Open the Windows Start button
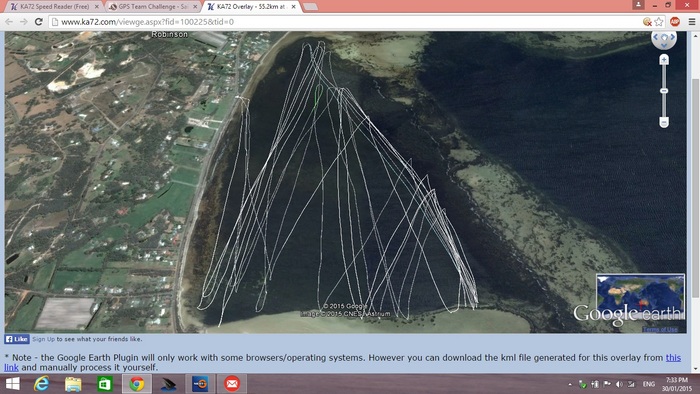Viewport: 700px width, 394px height. click(x=12, y=384)
